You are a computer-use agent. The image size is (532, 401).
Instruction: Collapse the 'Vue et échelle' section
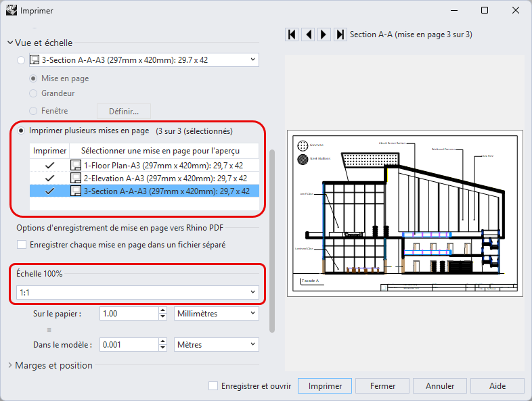pos(11,43)
